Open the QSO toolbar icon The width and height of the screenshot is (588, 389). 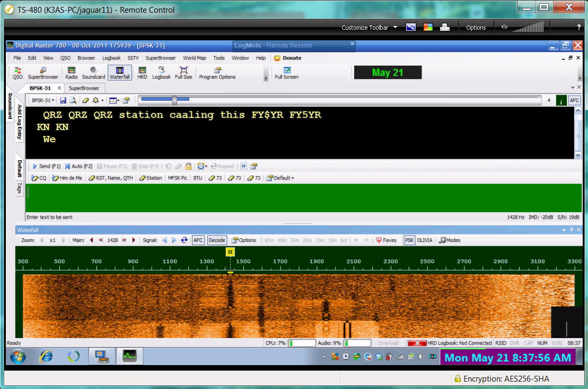click(x=17, y=73)
